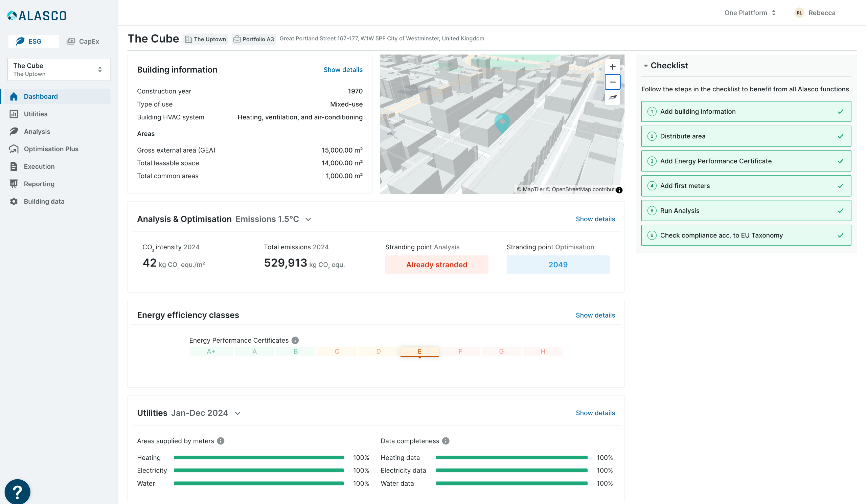Expand the Emissions 1.5°C scenario dropdown
866x504 pixels.
point(308,219)
